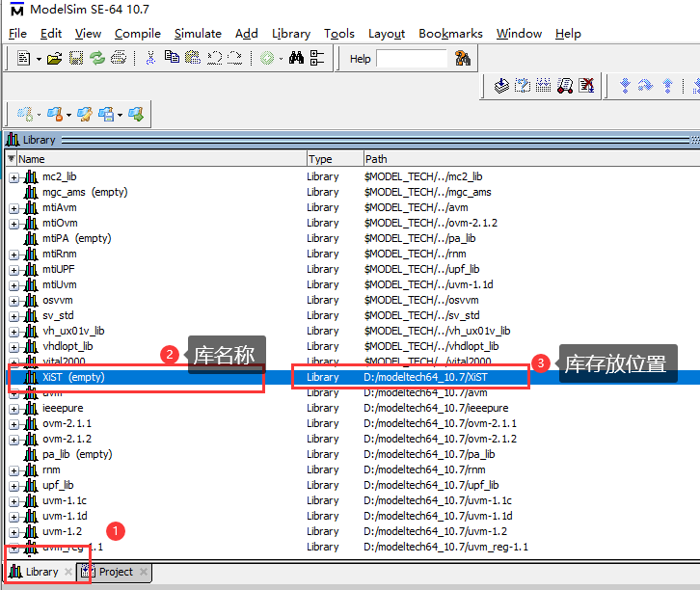The image size is (700, 590).
Task: Click the document with red X icon
Action: pos(586,85)
